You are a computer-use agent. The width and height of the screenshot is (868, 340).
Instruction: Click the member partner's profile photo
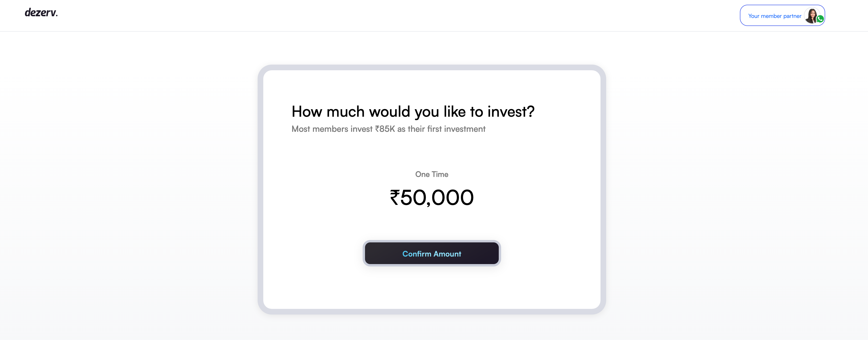(812, 16)
